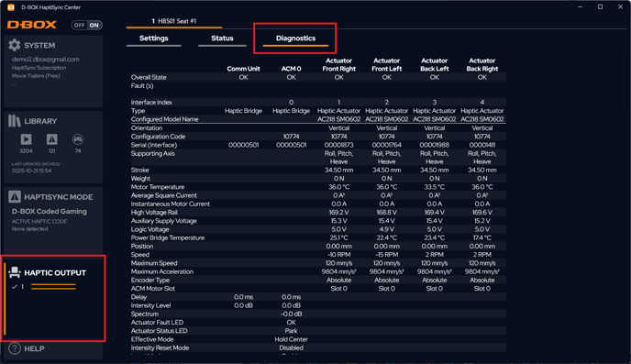Click the Motor Temperature row label
The image size is (631, 364).
(x=158, y=187)
